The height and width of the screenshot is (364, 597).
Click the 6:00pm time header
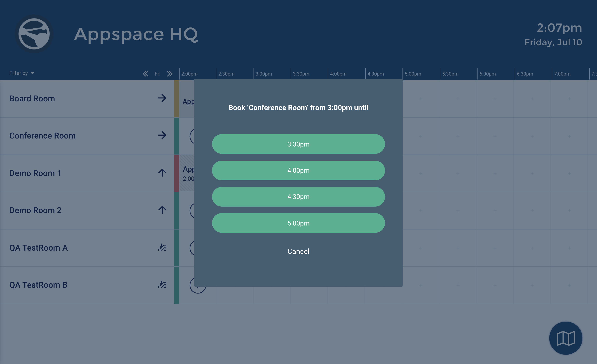tap(488, 74)
